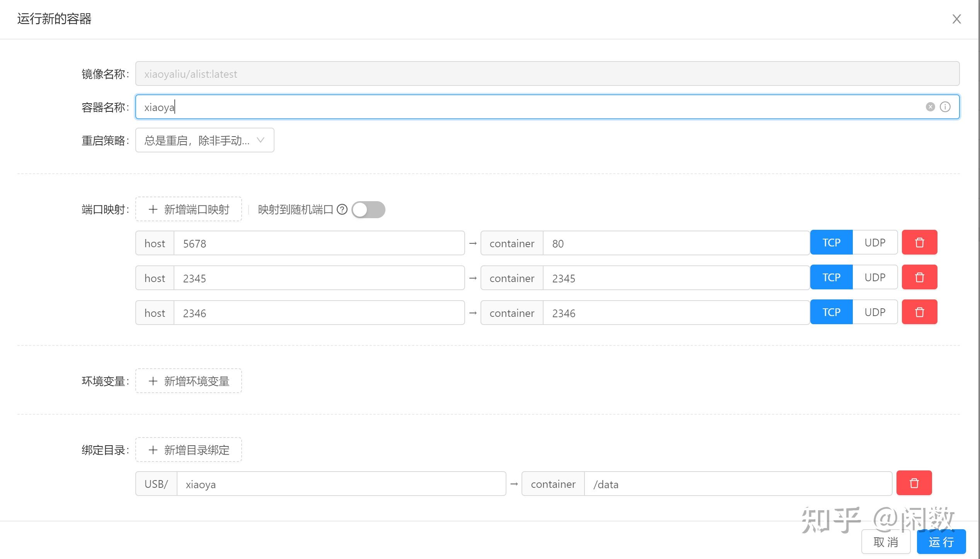Click 新增目录绑定 to add a directory binding
Viewport: 980px width, 559px height.
[x=189, y=450]
